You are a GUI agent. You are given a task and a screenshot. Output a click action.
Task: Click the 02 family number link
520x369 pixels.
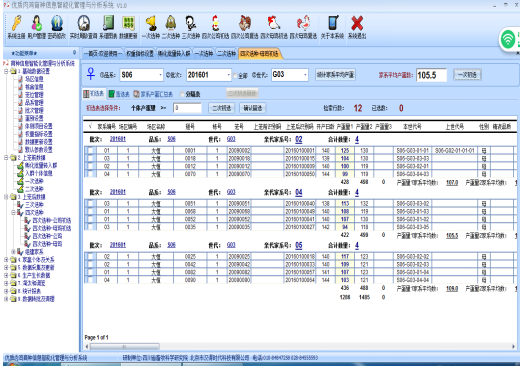click(299, 139)
